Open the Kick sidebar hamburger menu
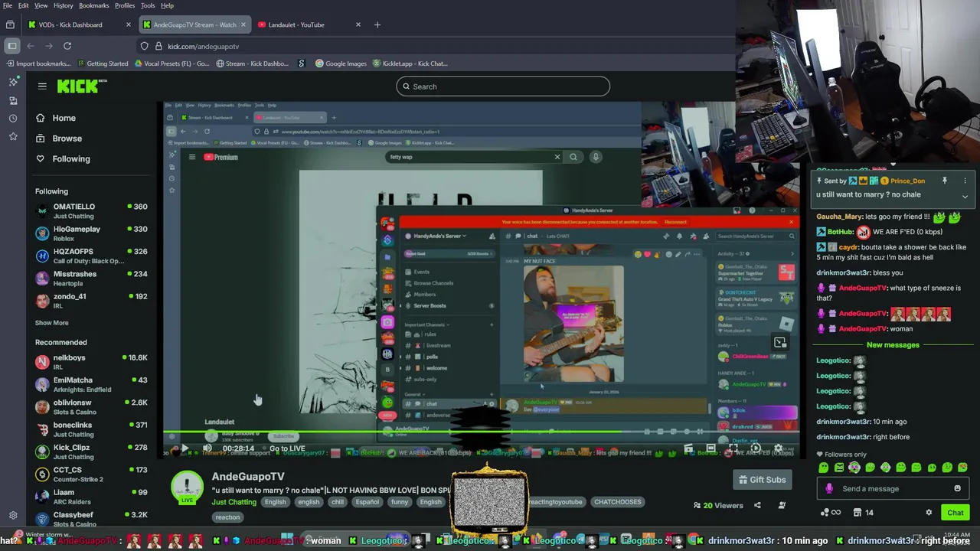980x551 pixels. (42, 86)
